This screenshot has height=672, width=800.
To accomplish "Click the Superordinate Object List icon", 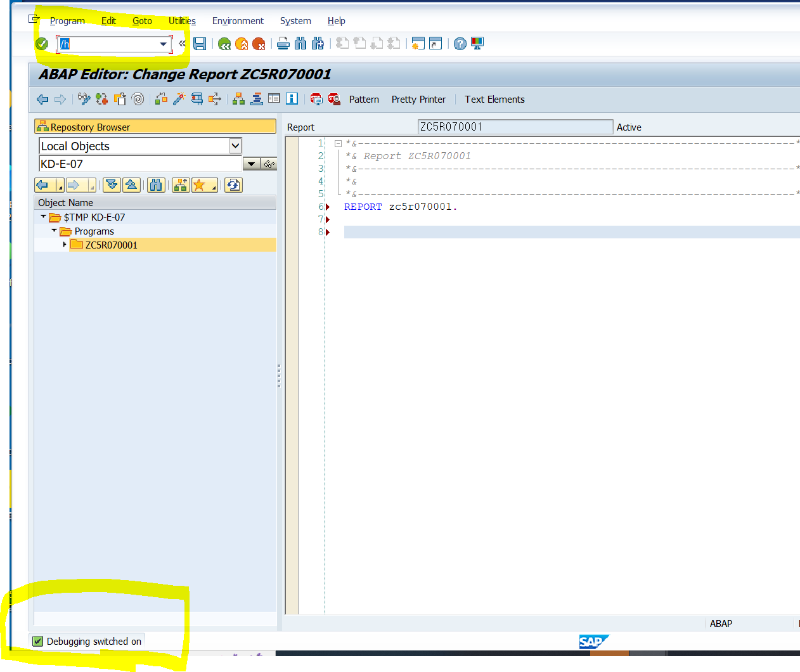I will coord(181,185).
